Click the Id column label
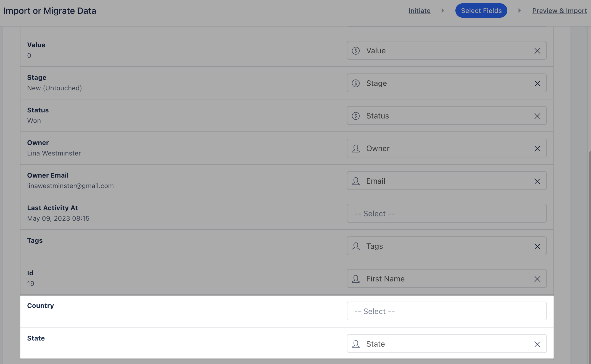591x364 pixels. 30,273
